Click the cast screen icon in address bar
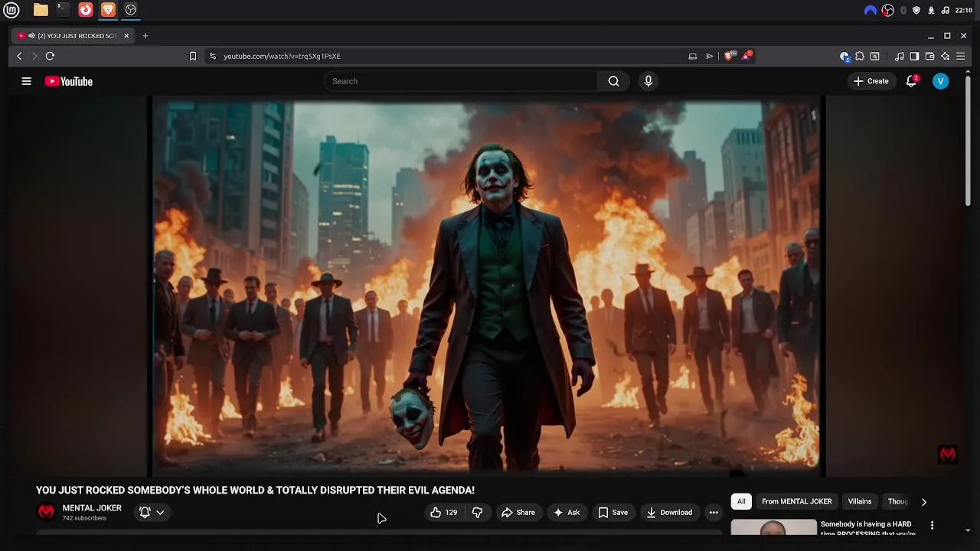The width and height of the screenshot is (980, 551). coord(693,56)
